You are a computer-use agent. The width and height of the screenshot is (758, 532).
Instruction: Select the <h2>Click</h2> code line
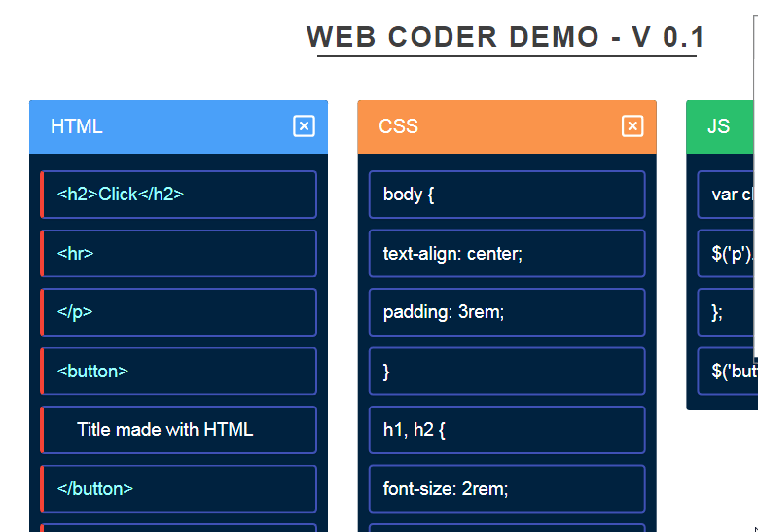coord(178,195)
